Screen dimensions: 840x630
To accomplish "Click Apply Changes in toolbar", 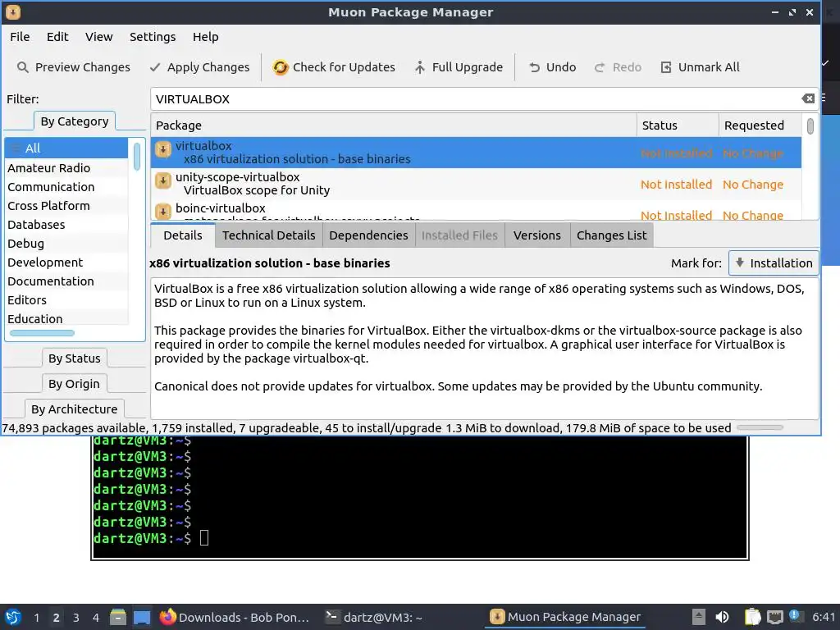I will [200, 67].
